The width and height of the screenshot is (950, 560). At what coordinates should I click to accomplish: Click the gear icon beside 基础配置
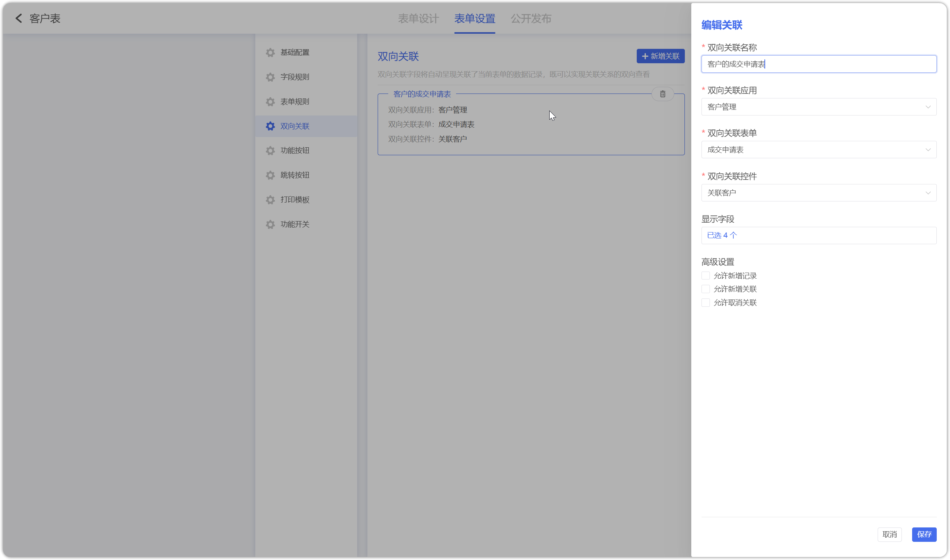coord(270,52)
